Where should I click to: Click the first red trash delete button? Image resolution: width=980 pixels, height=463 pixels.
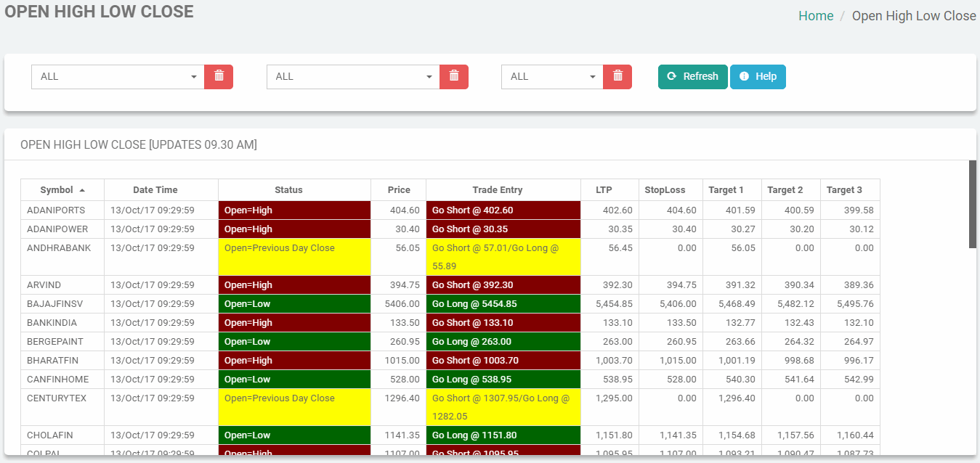pos(219,76)
